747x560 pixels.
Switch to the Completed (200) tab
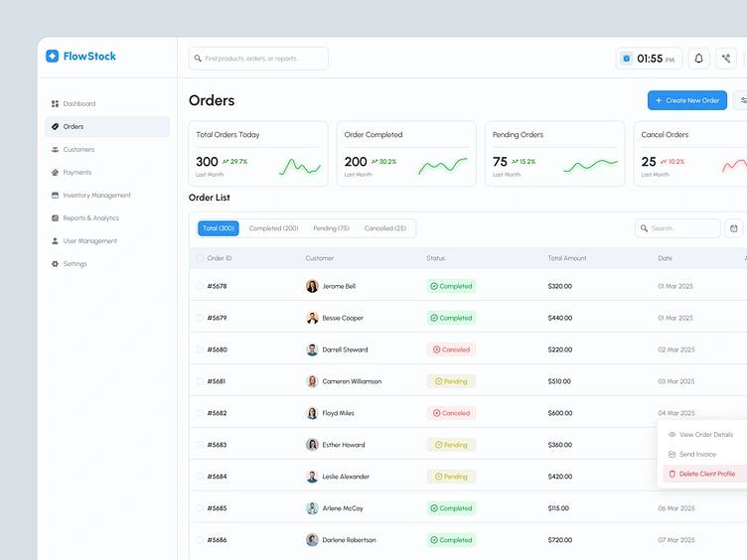[273, 228]
